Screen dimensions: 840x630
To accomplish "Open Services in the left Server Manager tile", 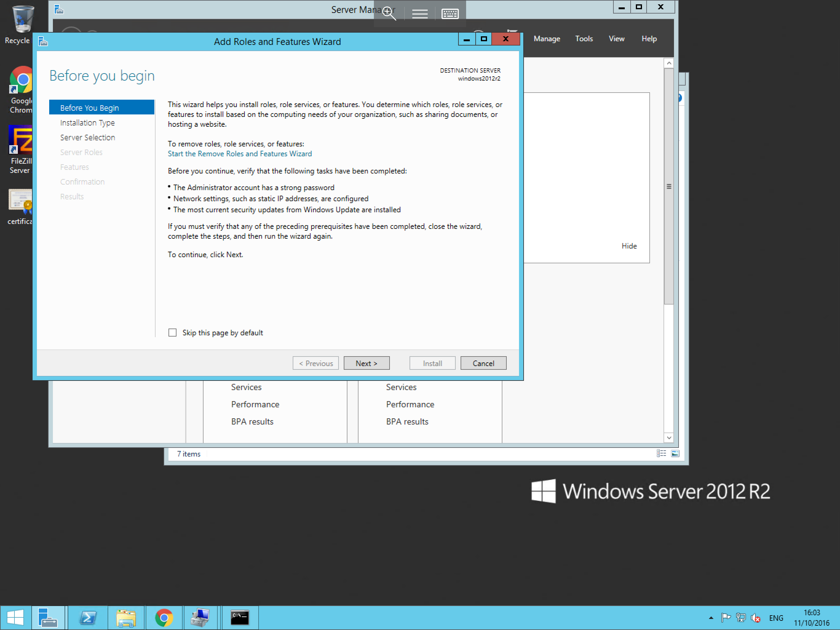I will 246,387.
